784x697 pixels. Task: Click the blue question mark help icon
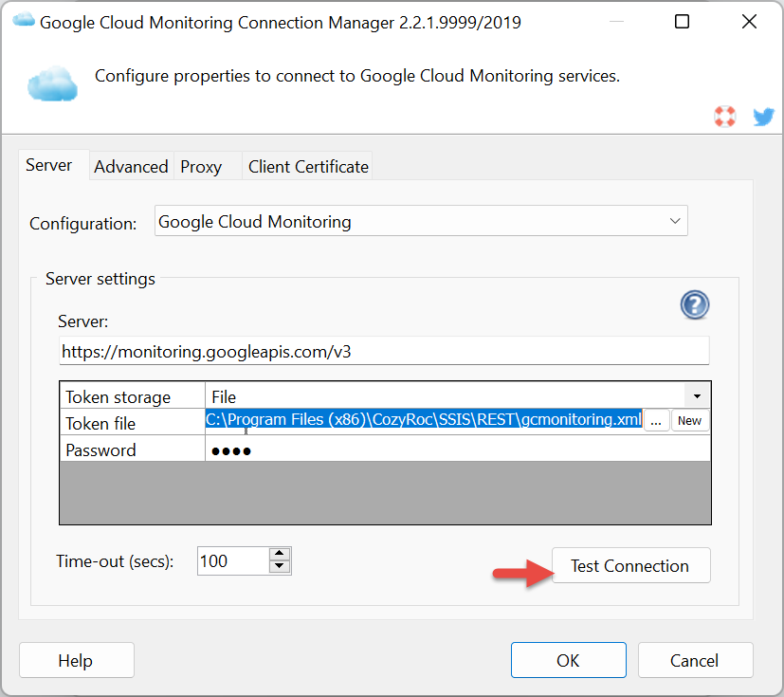pos(695,304)
